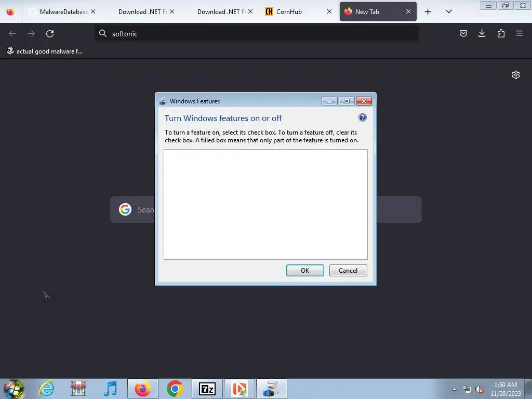Show hidden system tray icons

(x=454, y=389)
